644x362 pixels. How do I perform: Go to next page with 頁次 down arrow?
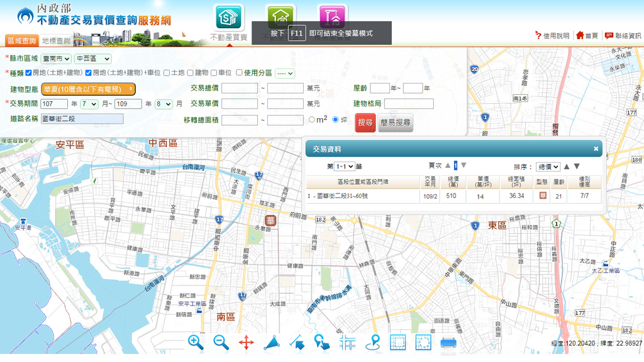(464, 165)
